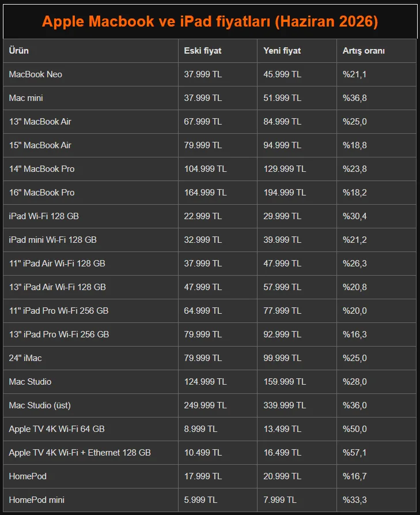Select the 'Artış oranı' column header
This screenshot has width=420, height=515.
tap(364, 51)
